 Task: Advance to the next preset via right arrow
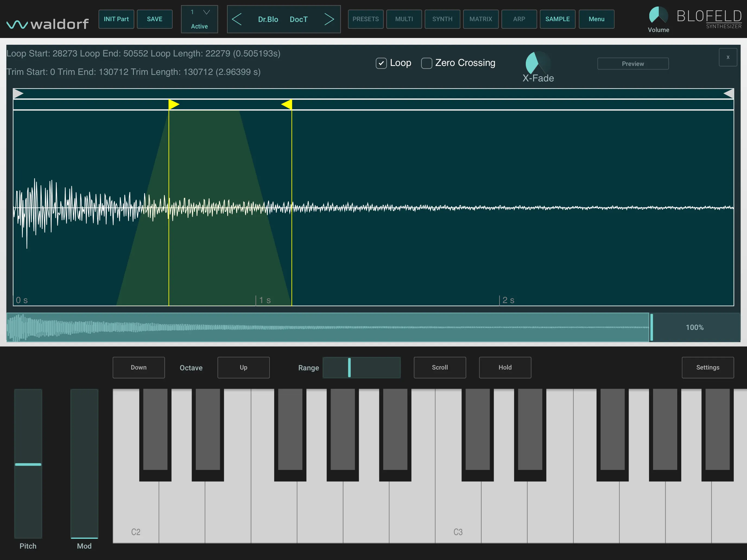(x=329, y=19)
